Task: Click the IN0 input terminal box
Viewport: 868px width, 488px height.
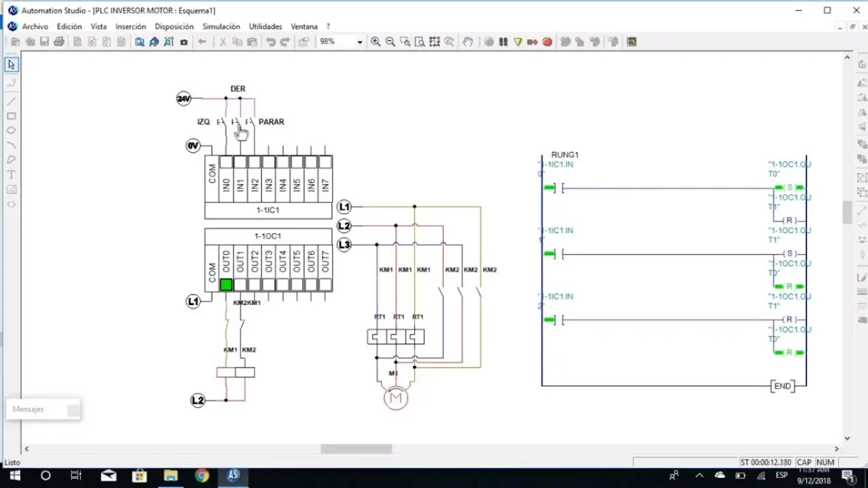Action: click(226, 163)
